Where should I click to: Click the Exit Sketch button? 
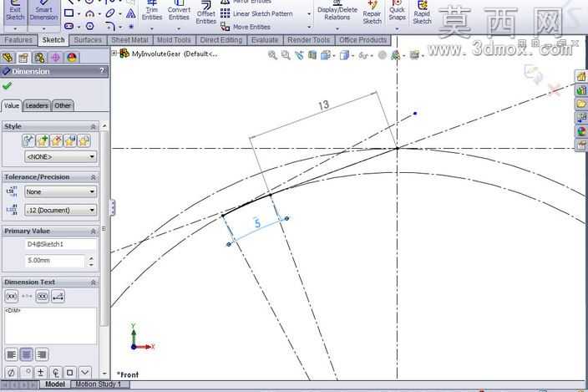pyautogui.click(x=15, y=13)
